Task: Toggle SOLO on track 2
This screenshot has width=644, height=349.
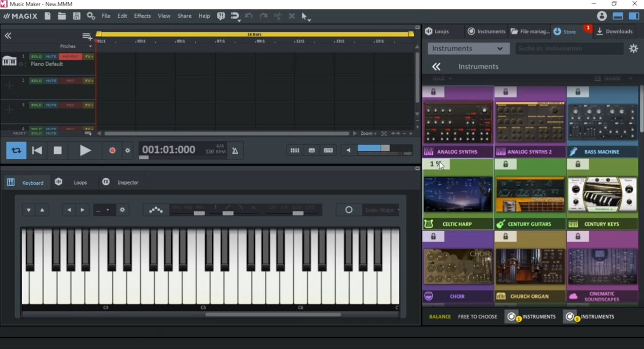Action: point(36,81)
